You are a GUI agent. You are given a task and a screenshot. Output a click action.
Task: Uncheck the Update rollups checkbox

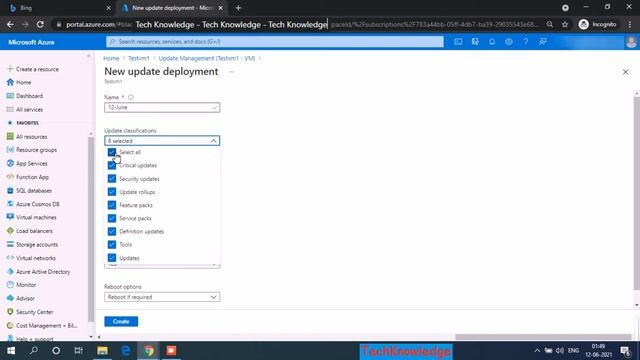click(x=112, y=192)
